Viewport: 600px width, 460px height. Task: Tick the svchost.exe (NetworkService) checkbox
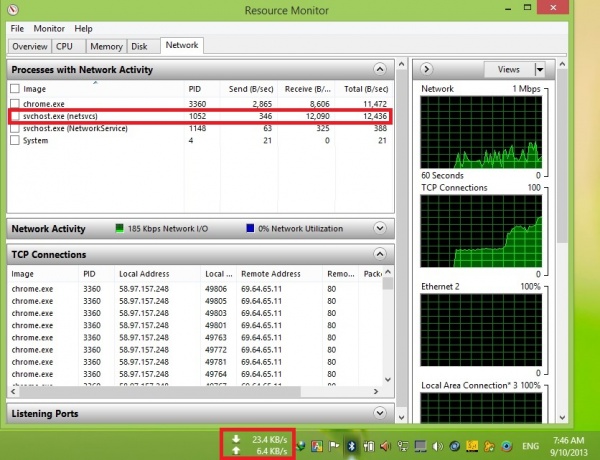(x=15, y=128)
